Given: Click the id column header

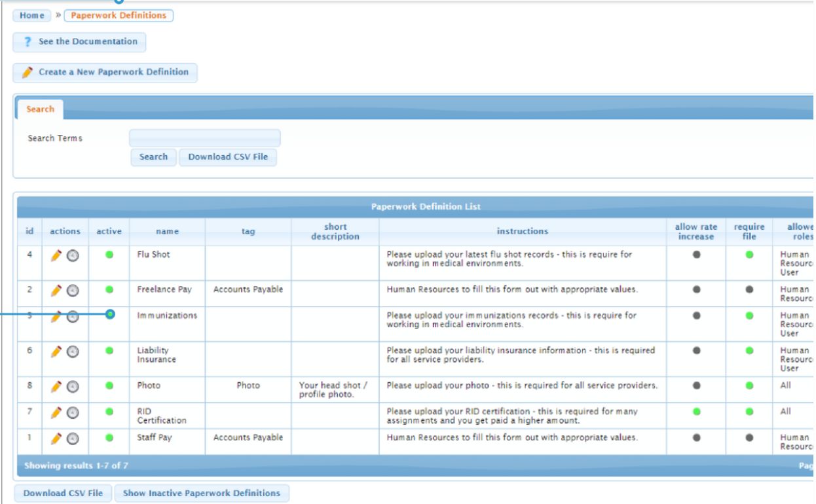Looking at the screenshot, I should pos(29,232).
